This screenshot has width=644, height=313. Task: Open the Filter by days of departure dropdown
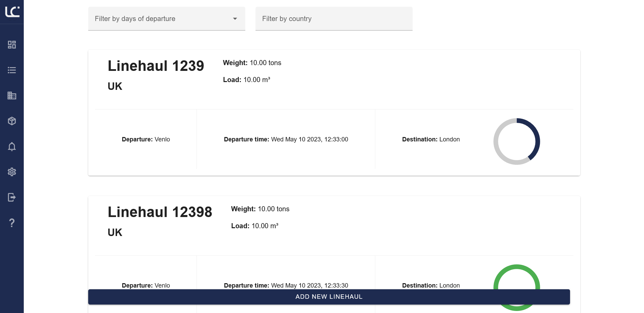[x=159, y=19]
